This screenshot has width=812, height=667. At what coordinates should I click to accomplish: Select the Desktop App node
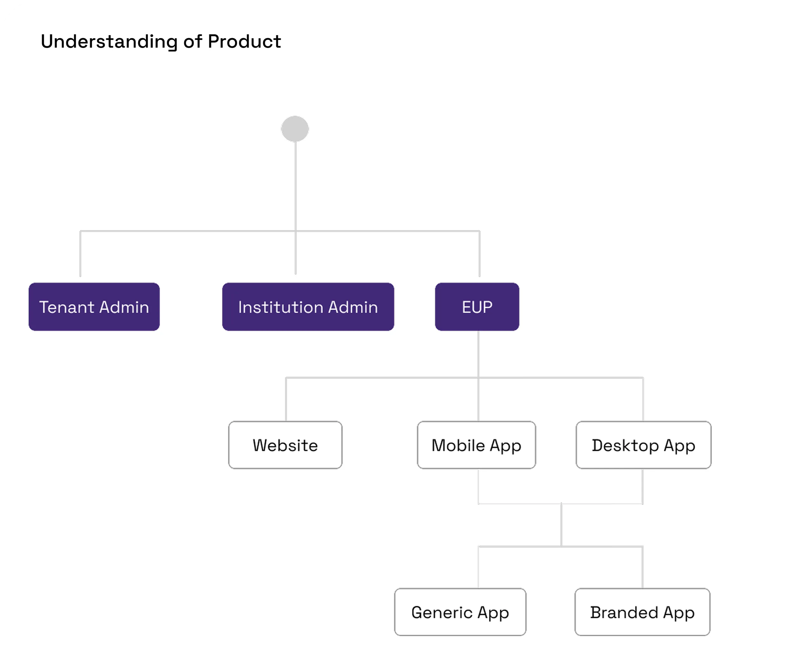pyautogui.click(x=644, y=445)
